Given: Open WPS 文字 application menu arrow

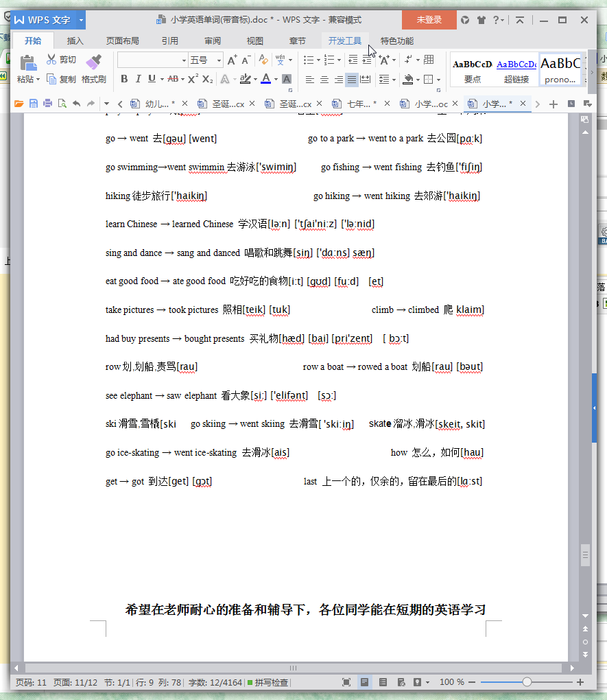Looking at the screenshot, I should 81,20.
